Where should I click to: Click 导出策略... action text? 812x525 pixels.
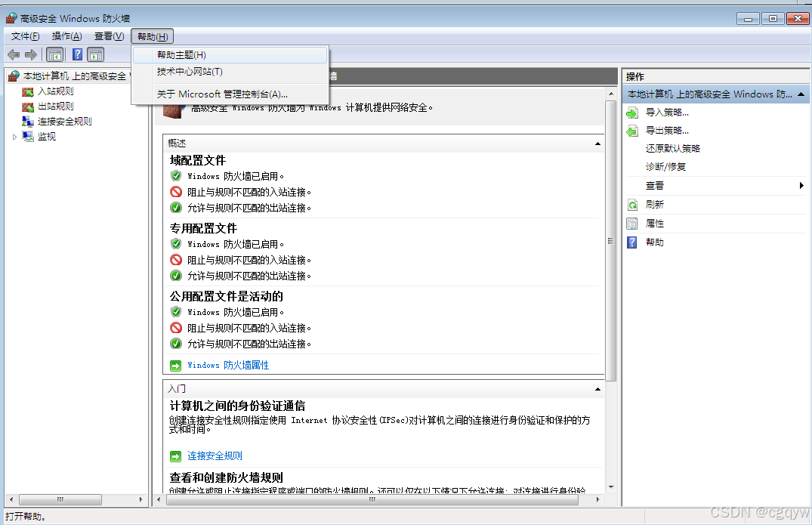(x=667, y=131)
